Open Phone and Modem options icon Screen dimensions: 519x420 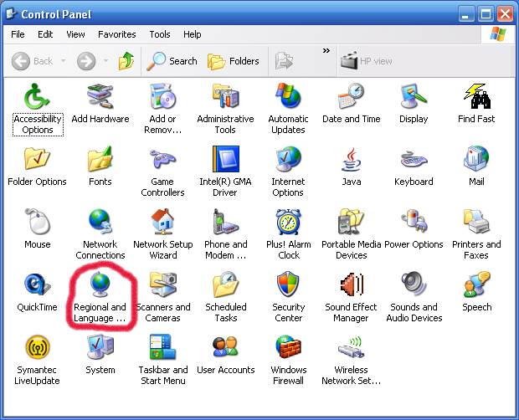[225, 222]
